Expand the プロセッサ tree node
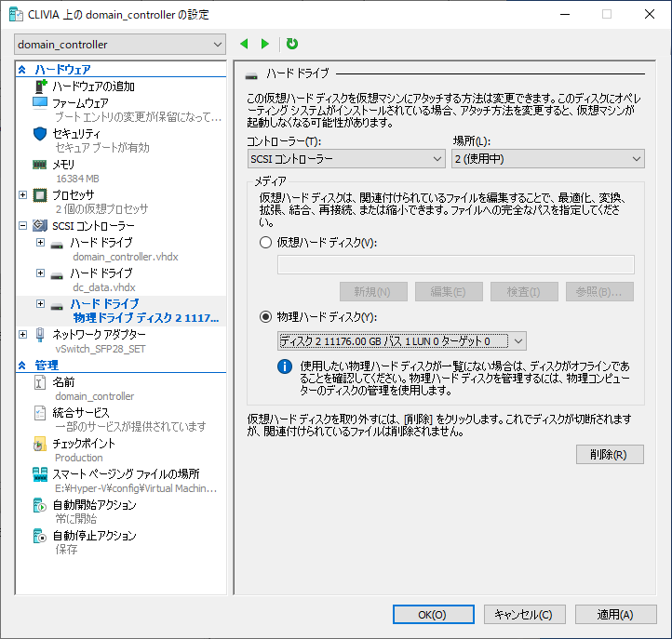Image resolution: width=672 pixels, height=639 pixels. [x=23, y=195]
